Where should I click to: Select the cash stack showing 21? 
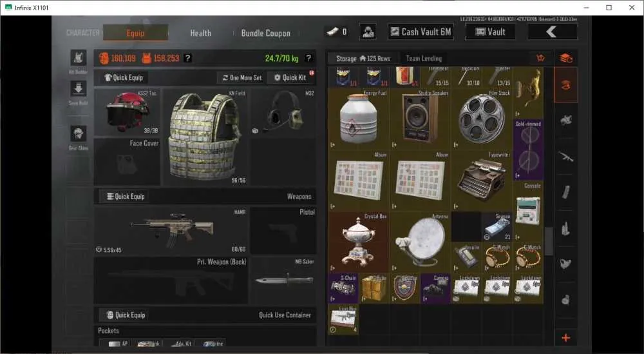497,226
